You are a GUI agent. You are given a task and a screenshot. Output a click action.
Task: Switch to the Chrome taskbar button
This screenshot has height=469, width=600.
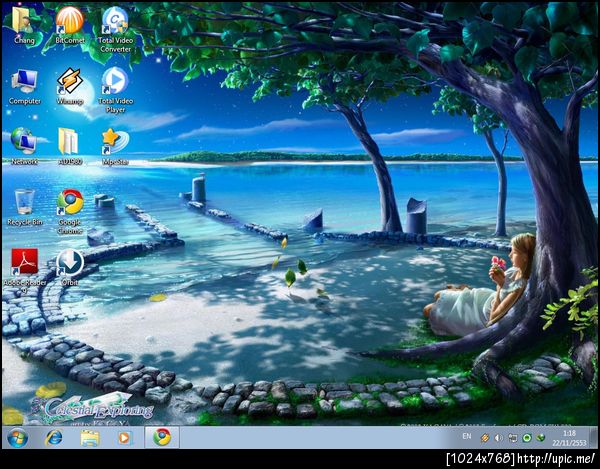click(162, 437)
